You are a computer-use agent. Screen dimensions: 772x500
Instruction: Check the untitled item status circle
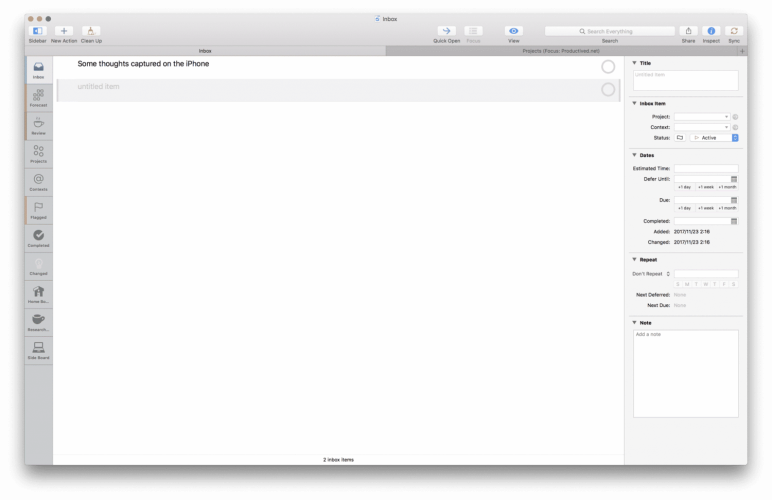(608, 90)
